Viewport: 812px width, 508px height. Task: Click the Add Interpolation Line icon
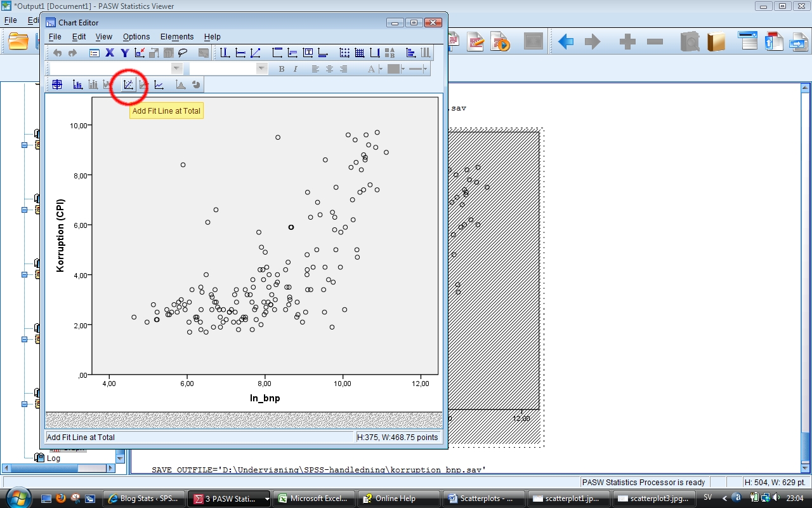point(159,84)
